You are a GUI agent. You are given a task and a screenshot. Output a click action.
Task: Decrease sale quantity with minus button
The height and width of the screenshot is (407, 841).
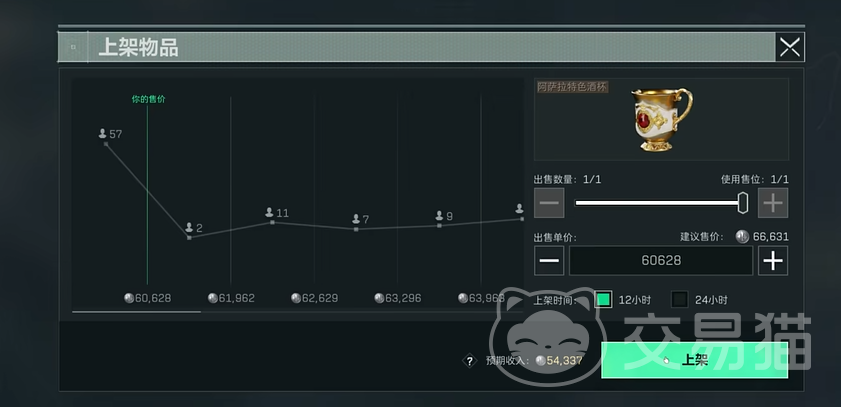(549, 203)
